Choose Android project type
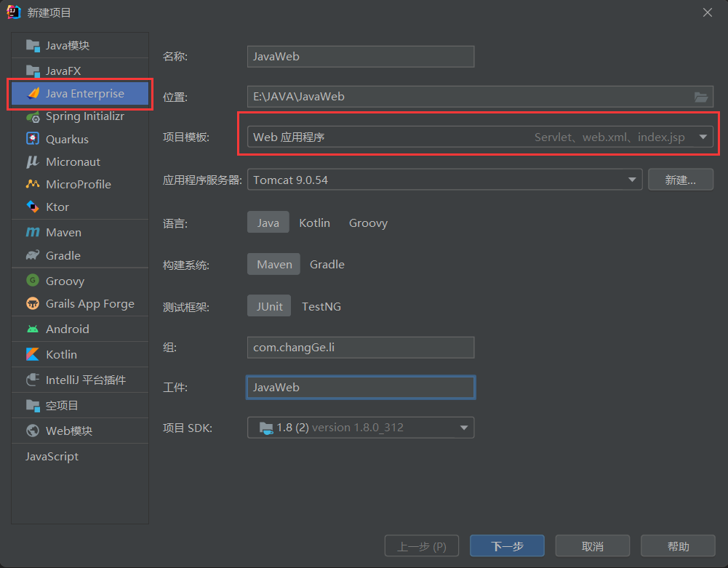This screenshot has height=568, width=728. (80, 329)
